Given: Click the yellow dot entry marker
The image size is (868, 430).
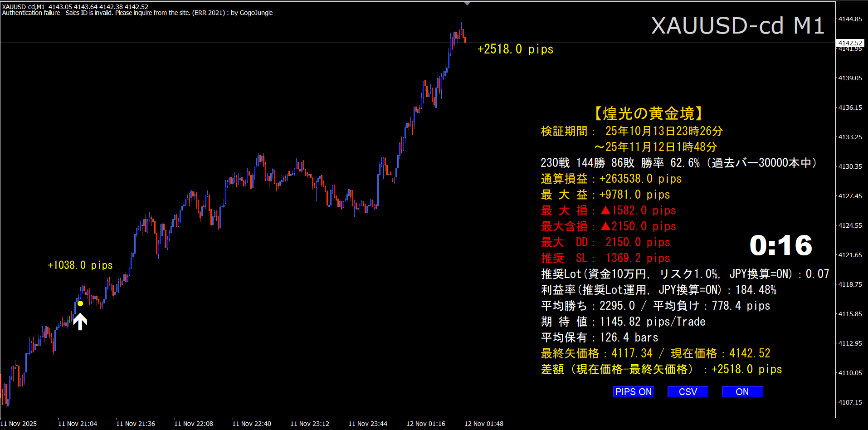Looking at the screenshot, I should (x=80, y=303).
